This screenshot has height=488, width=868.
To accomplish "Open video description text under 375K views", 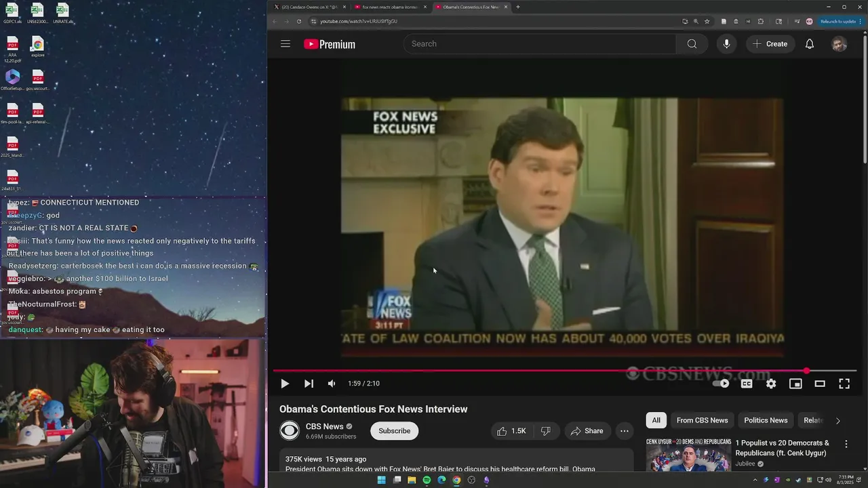I will coord(440,469).
